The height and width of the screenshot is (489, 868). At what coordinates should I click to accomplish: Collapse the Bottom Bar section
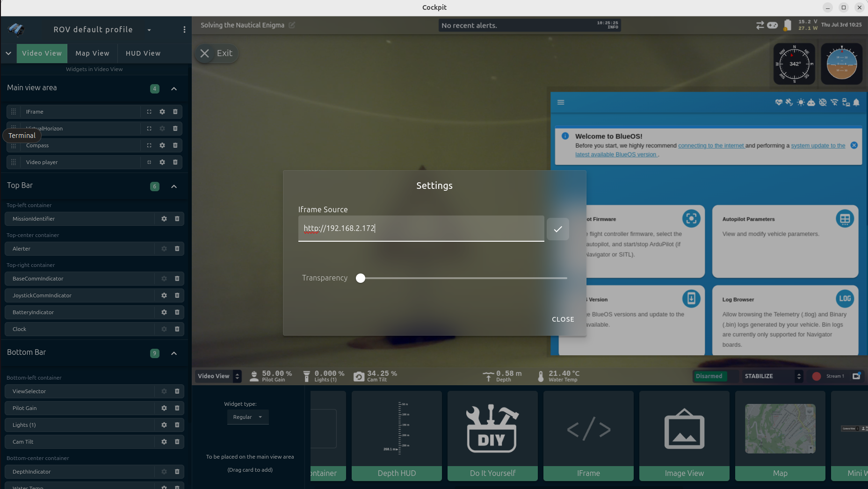click(x=174, y=353)
